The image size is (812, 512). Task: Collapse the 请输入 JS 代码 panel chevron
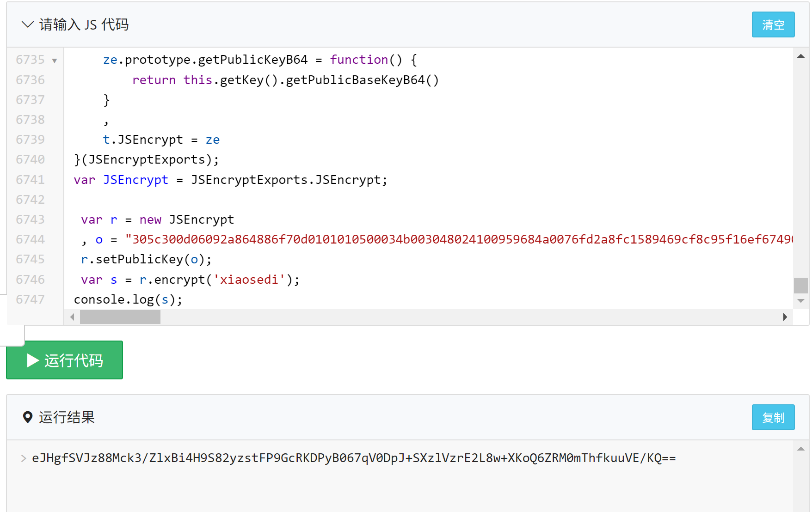pyautogui.click(x=27, y=24)
